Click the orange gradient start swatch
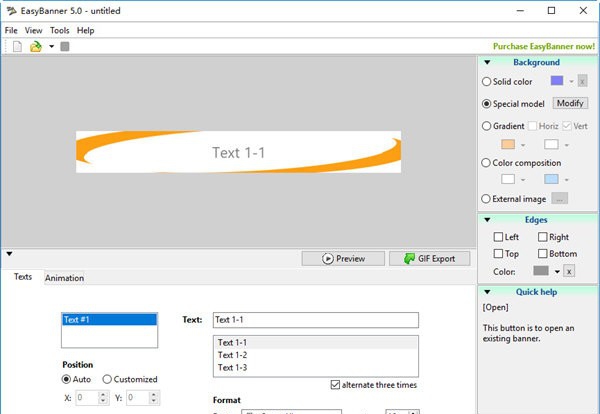The width and height of the screenshot is (600, 414). coord(508,144)
